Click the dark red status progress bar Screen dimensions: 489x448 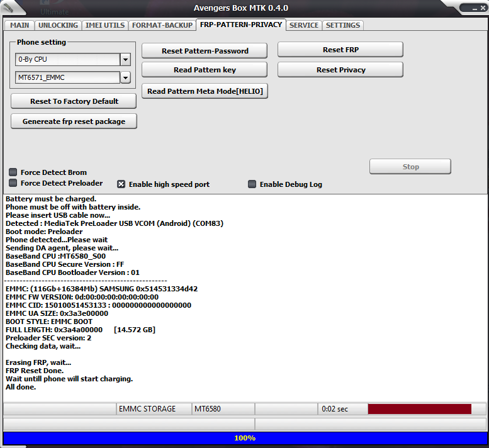(x=419, y=409)
